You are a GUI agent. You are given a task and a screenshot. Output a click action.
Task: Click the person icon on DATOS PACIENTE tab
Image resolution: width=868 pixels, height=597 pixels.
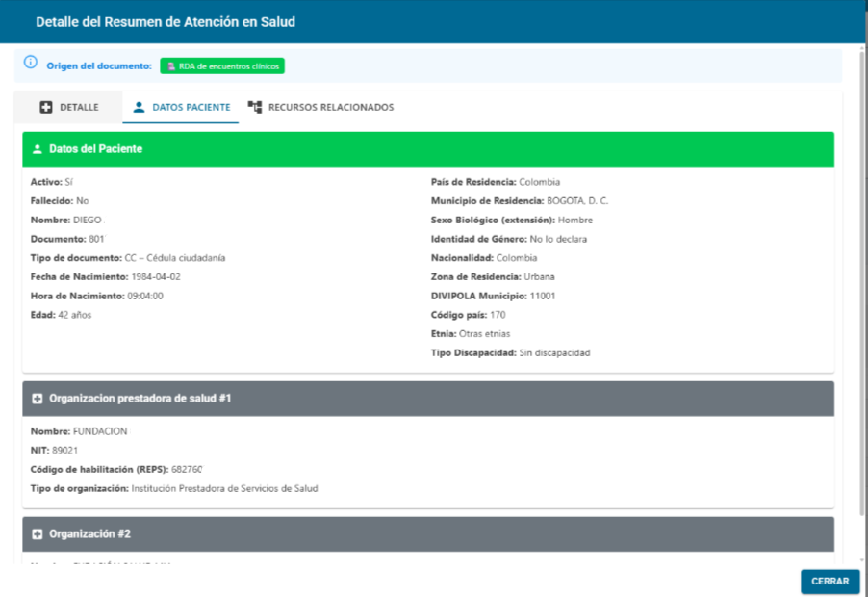click(x=139, y=107)
